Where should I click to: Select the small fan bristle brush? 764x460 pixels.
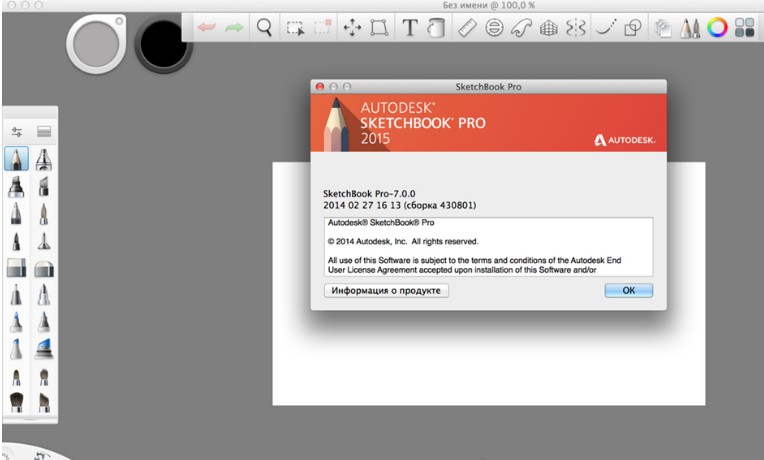tap(44, 377)
